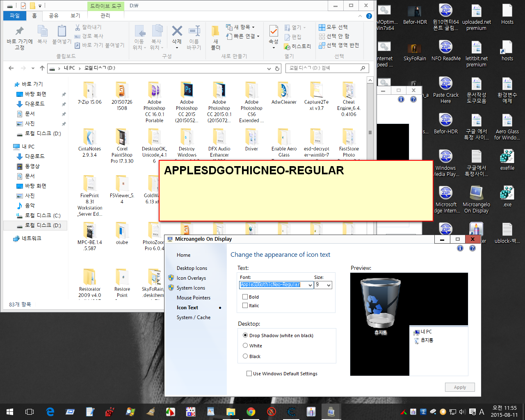
Task: Open the Size dropdown list
Action: point(329,285)
